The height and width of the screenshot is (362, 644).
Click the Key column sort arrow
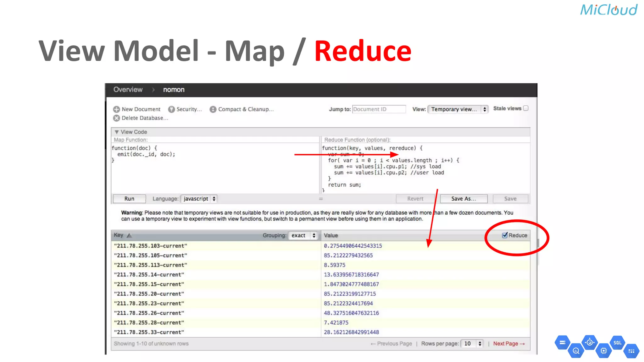coord(129,235)
